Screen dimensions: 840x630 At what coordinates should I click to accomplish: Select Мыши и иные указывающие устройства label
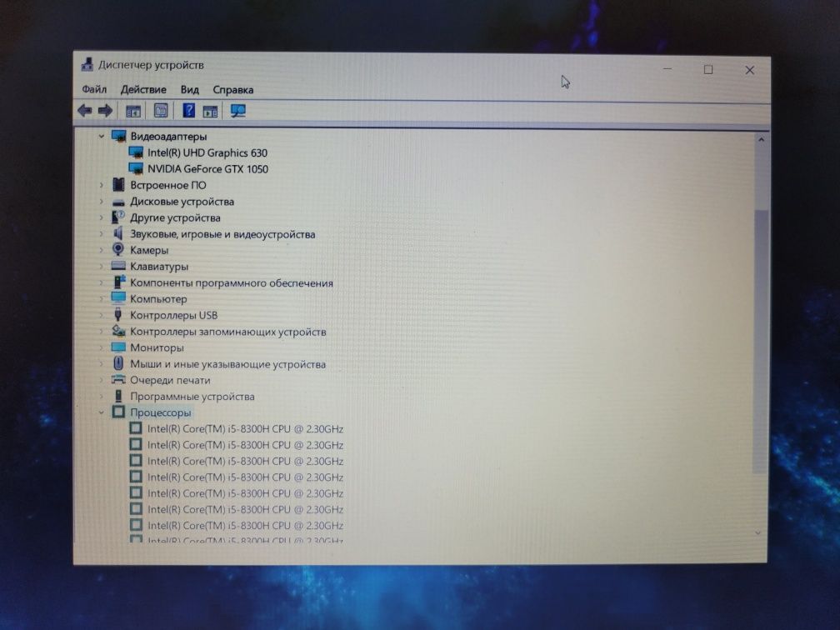coord(227,364)
